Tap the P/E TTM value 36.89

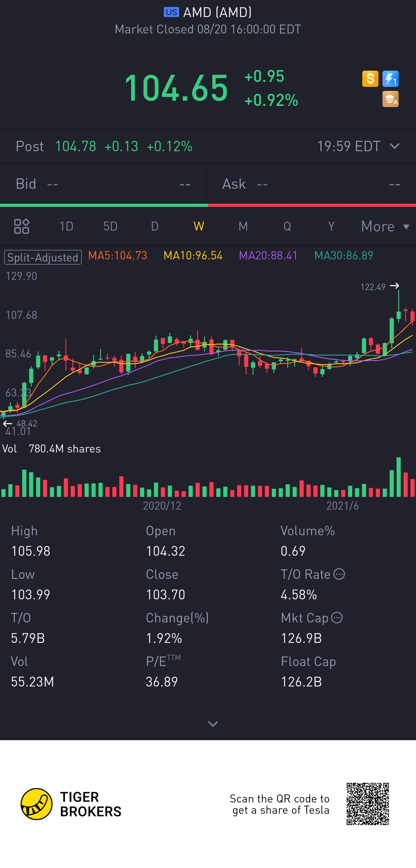tap(161, 682)
